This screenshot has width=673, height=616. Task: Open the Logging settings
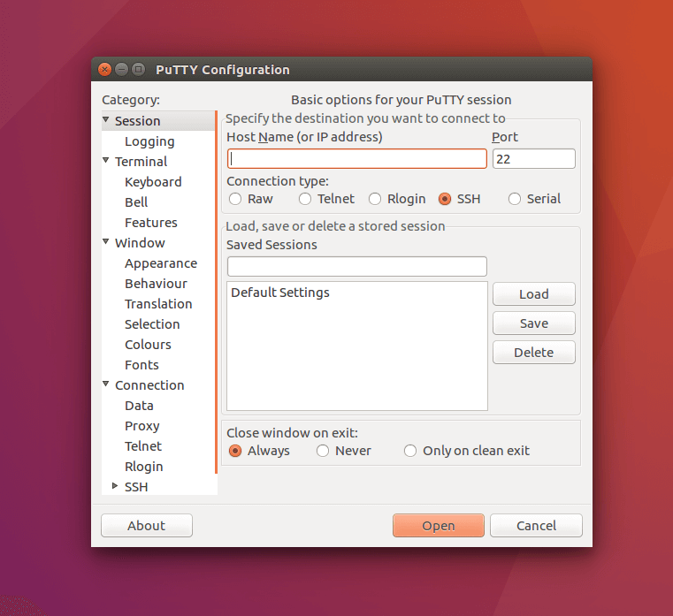(149, 141)
